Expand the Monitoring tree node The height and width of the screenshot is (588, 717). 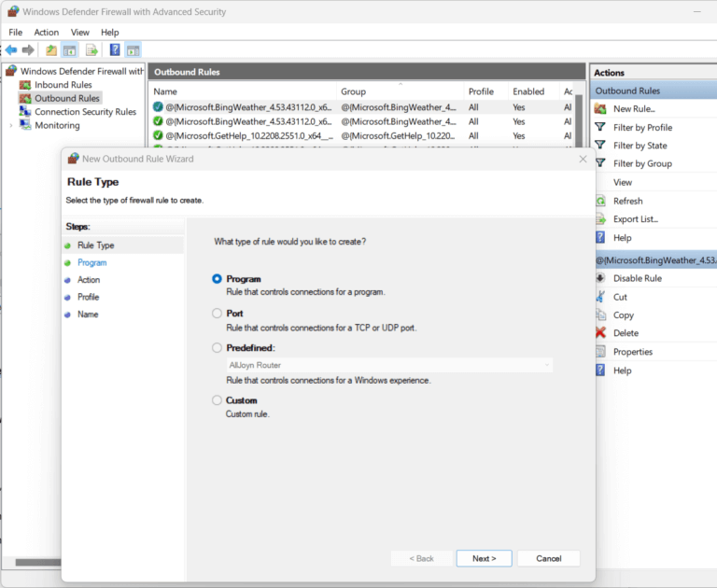[x=11, y=125]
